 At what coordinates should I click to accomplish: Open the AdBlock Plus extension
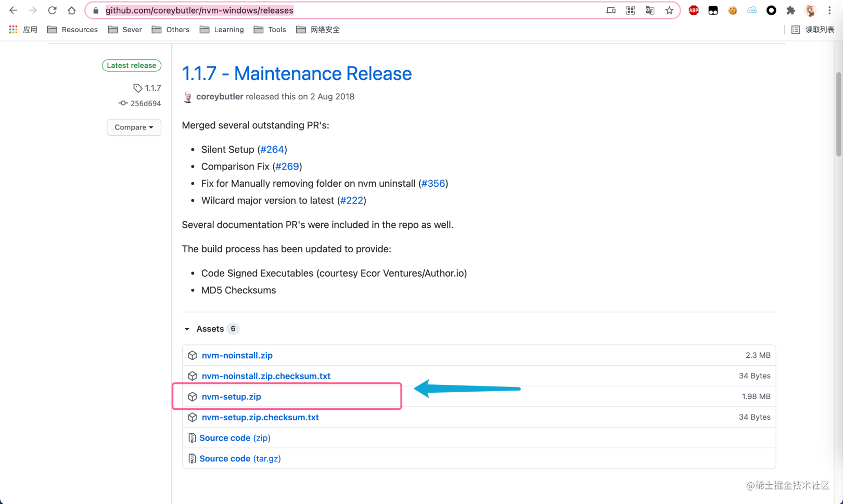(694, 10)
